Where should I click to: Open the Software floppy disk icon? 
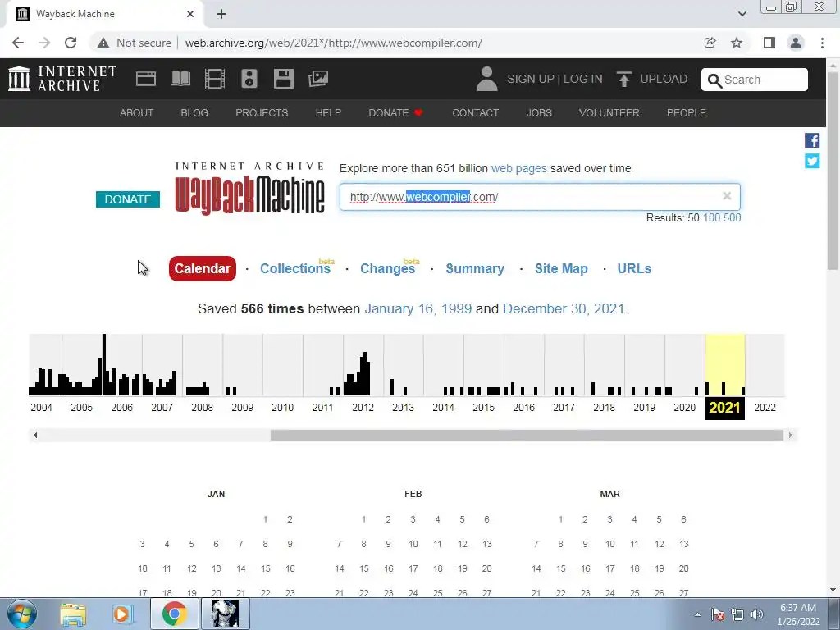(283, 79)
